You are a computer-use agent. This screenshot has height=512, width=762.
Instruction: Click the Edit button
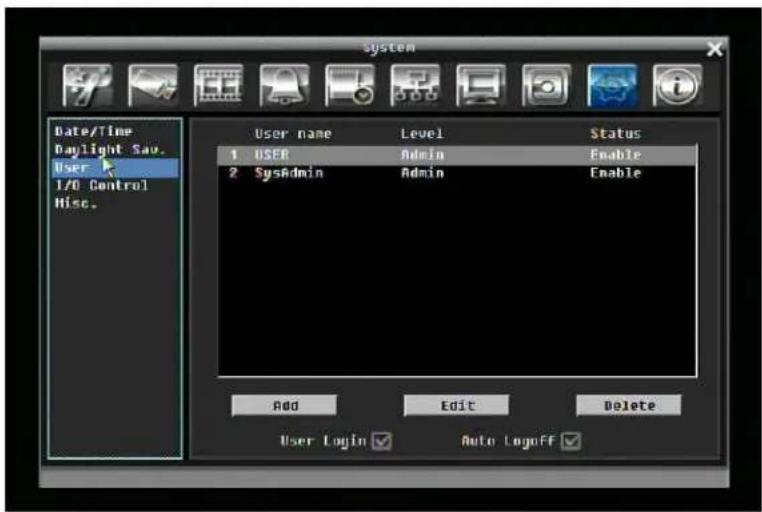[457, 405]
